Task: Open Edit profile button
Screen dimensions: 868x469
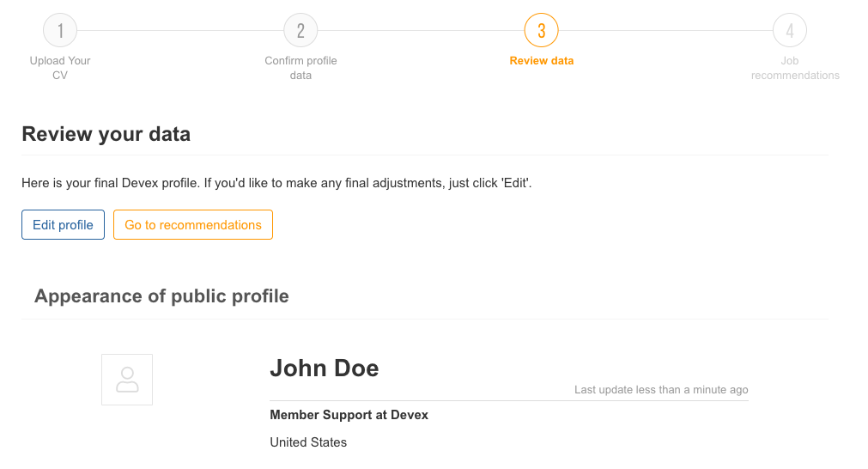Action: pyautogui.click(x=64, y=225)
